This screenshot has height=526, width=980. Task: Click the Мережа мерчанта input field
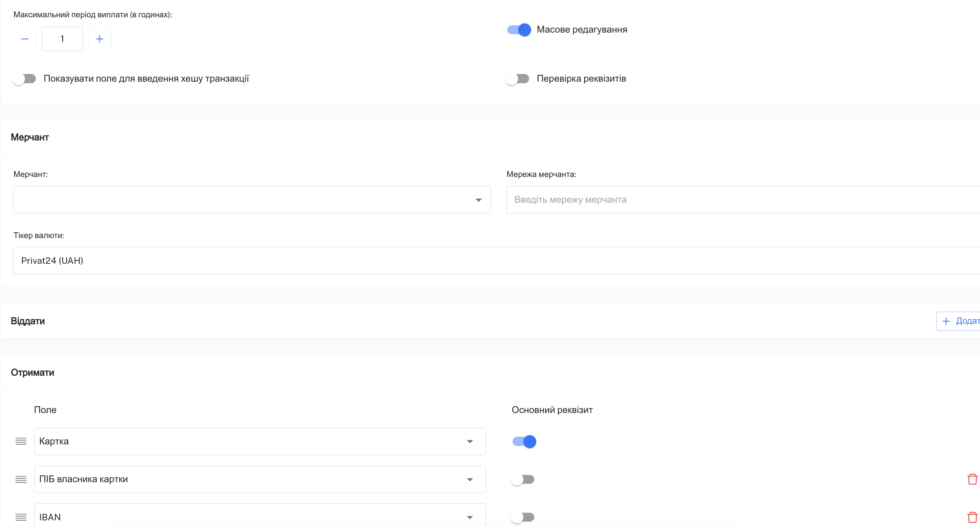[743, 200]
